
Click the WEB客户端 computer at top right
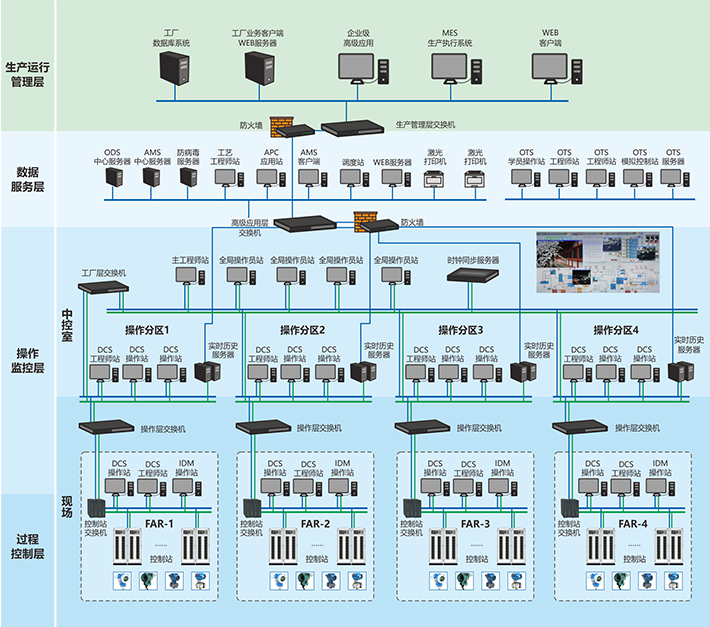pyautogui.click(x=551, y=68)
